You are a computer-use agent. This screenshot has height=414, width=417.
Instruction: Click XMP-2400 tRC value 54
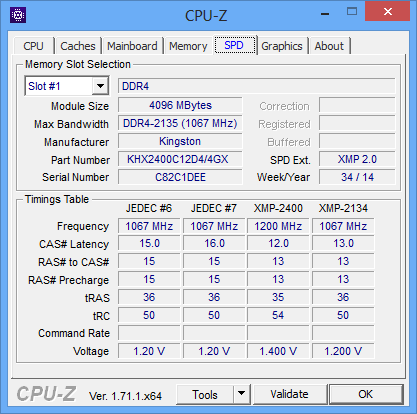278,315
